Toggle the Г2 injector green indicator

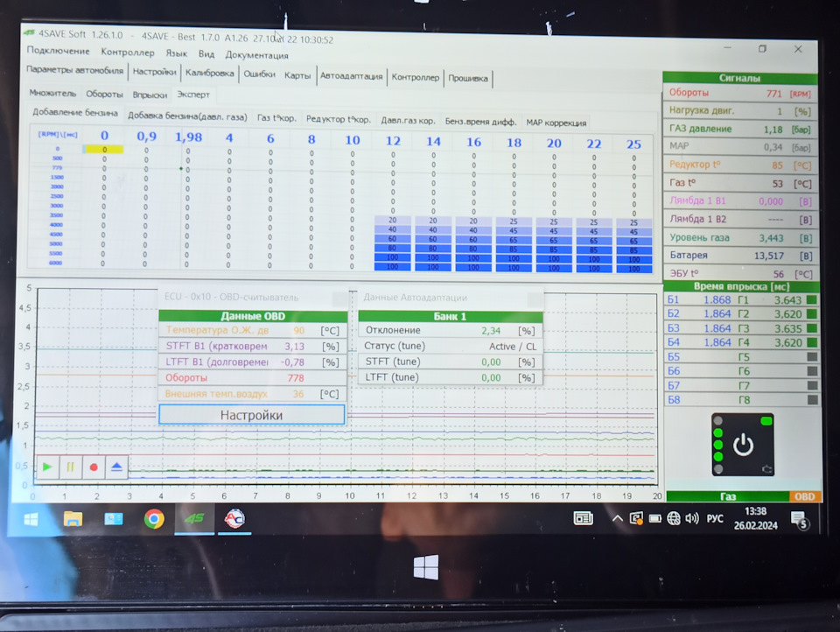pos(812,314)
